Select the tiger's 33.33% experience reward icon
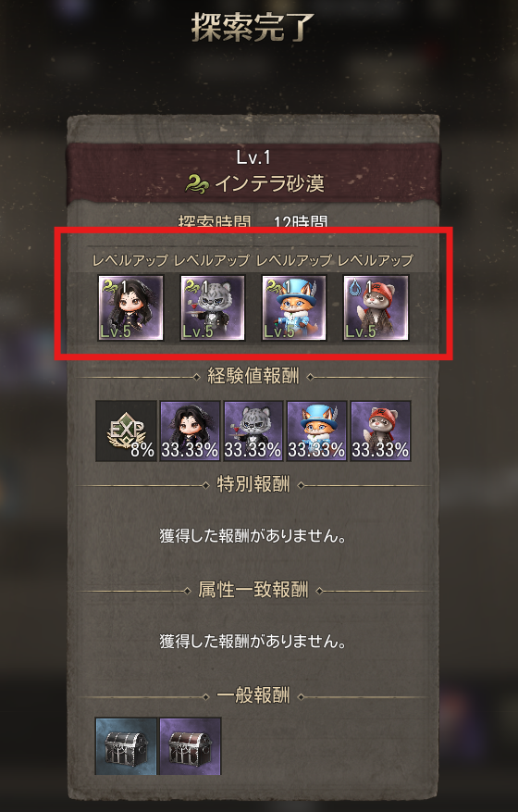This screenshot has height=812, width=518. coord(253,431)
